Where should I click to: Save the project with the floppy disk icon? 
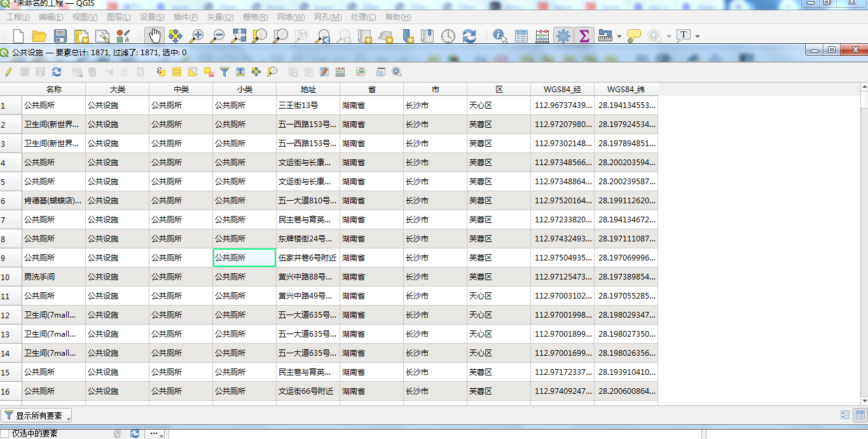[x=60, y=36]
